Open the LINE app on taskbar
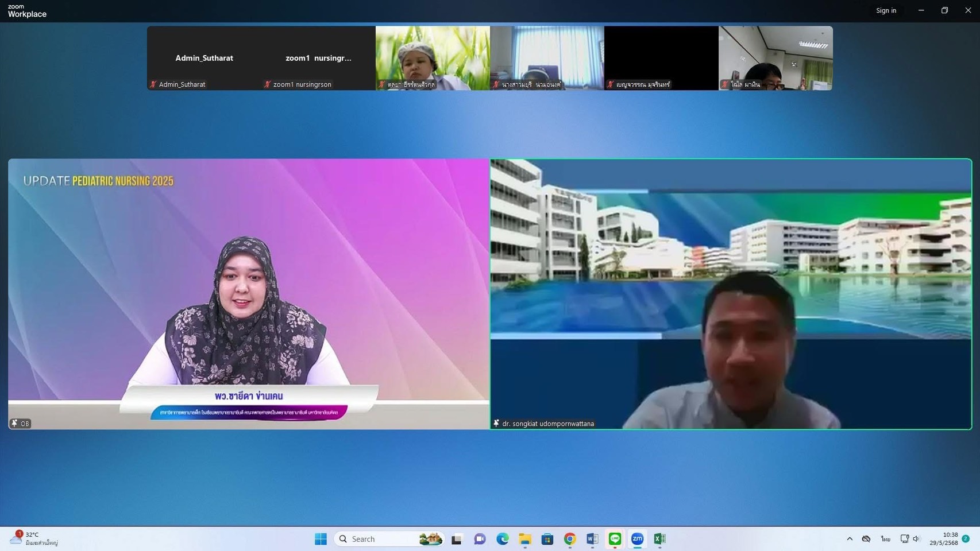980x551 pixels. point(615,539)
